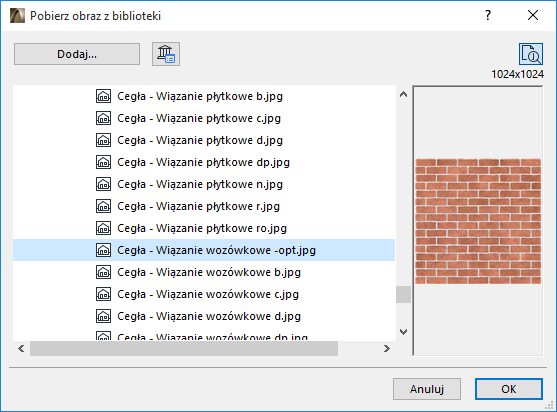Image resolution: width=557 pixels, height=412 pixels.
Task: Click icon beside Wiązanie wozówkowe b.jpg
Action: click(x=103, y=272)
